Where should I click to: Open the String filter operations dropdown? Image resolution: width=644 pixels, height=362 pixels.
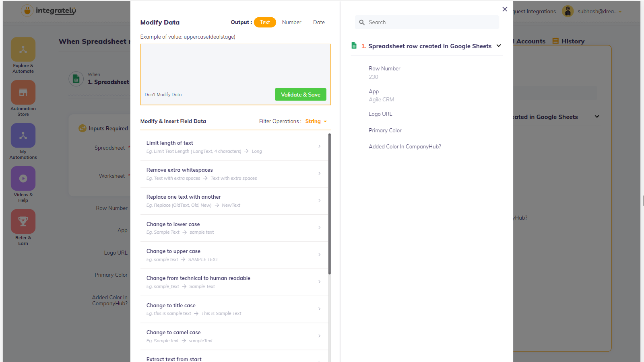(x=316, y=121)
